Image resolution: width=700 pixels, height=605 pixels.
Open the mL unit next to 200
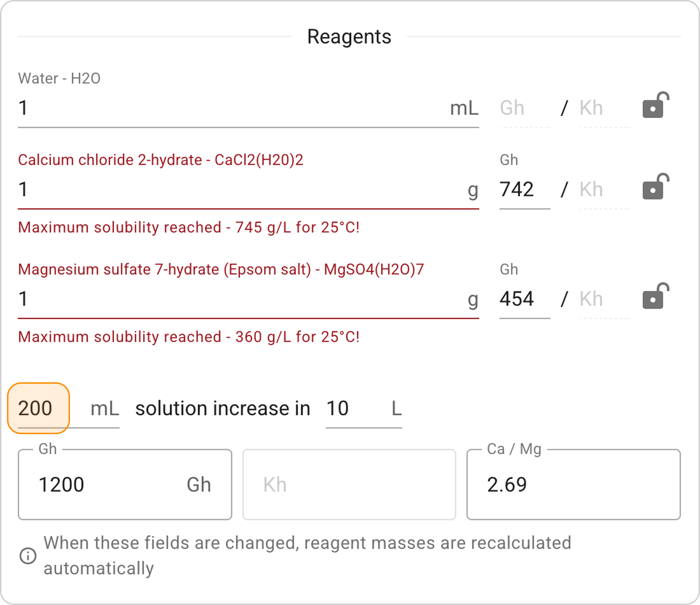click(105, 409)
